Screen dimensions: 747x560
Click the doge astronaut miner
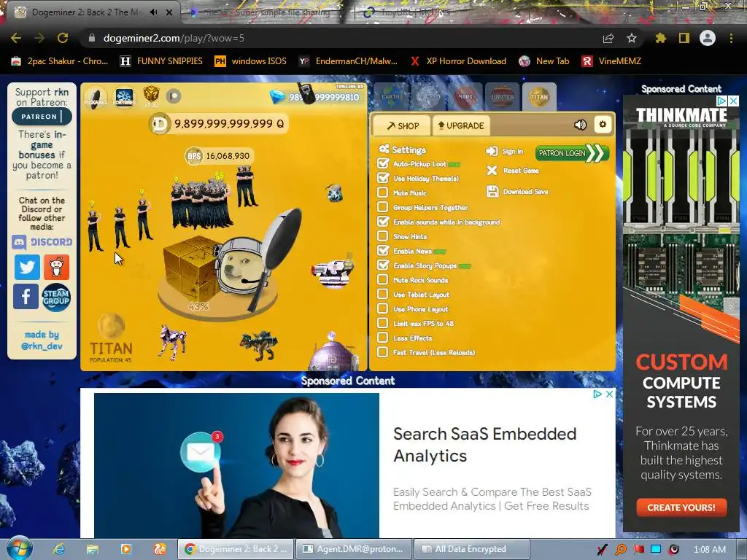pyautogui.click(x=244, y=268)
